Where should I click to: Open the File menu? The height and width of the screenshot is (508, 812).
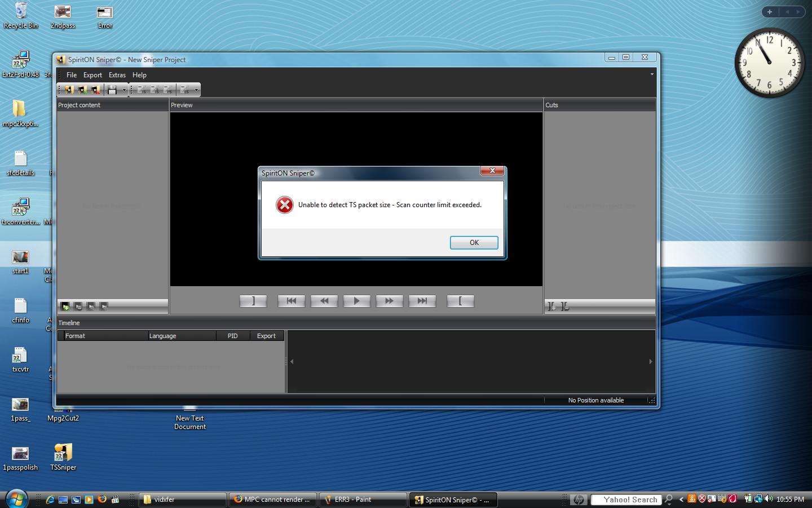72,75
